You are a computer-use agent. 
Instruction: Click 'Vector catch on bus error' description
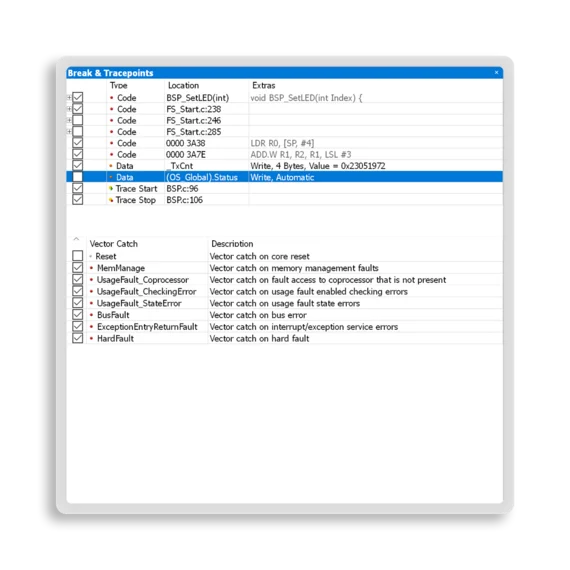258,315
